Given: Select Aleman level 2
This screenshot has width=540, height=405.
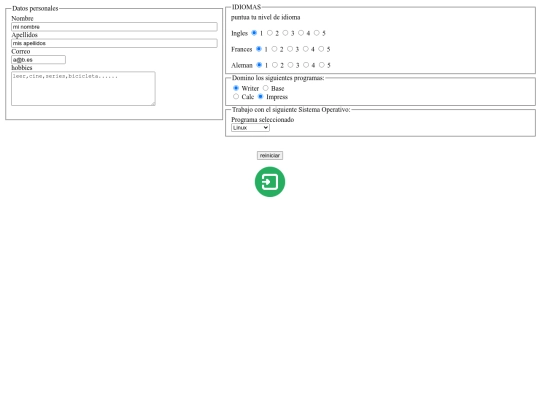Looking at the screenshot, I should coord(274,65).
